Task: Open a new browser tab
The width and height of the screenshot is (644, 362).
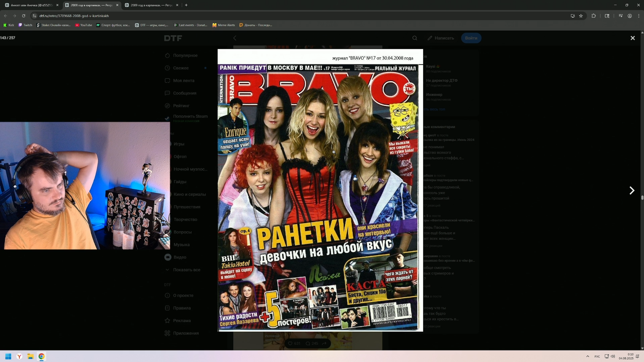Action: pyautogui.click(x=186, y=5)
